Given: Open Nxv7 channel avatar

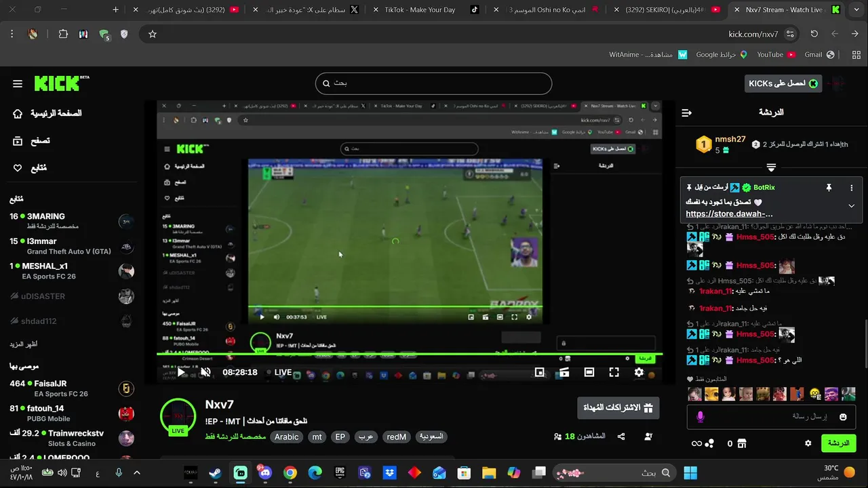Looking at the screenshot, I should (178, 416).
